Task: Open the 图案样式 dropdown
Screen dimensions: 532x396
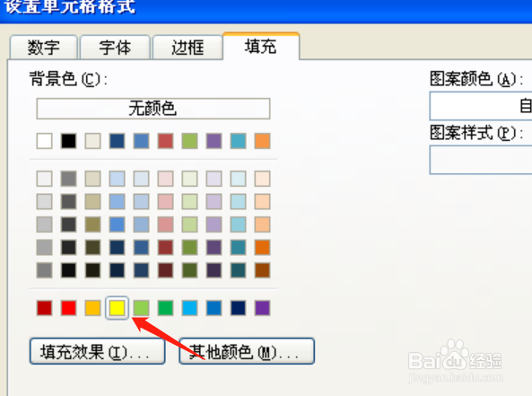Action: click(481, 160)
